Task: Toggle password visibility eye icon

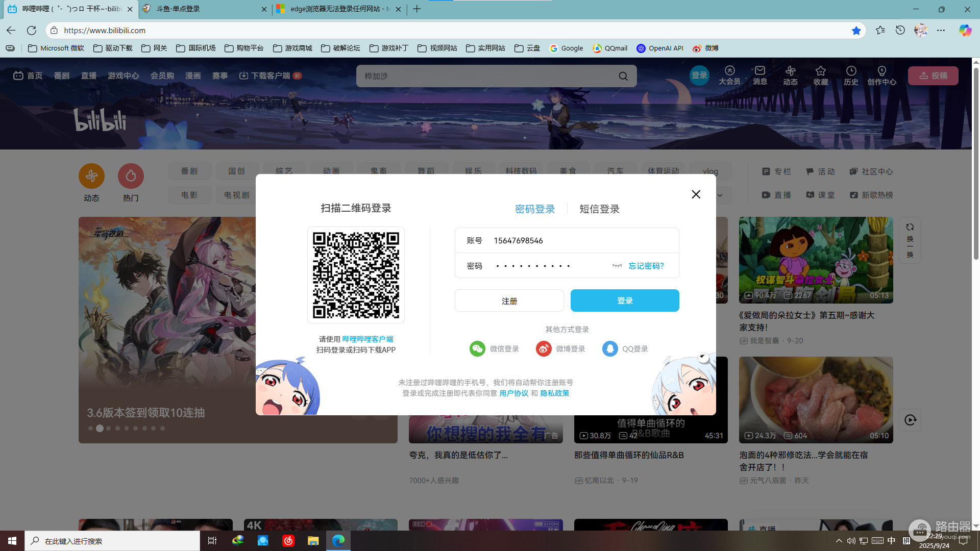Action: pyautogui.click(x=617, y=266)
